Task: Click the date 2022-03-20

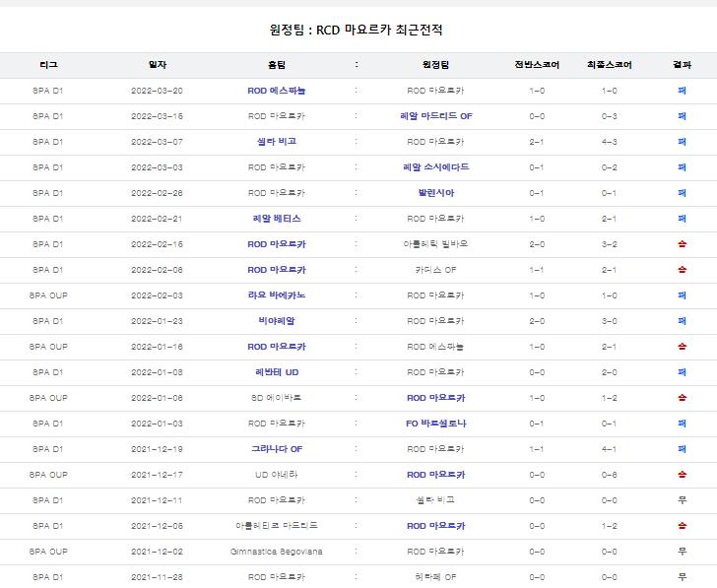Action: tap(157, 91)
